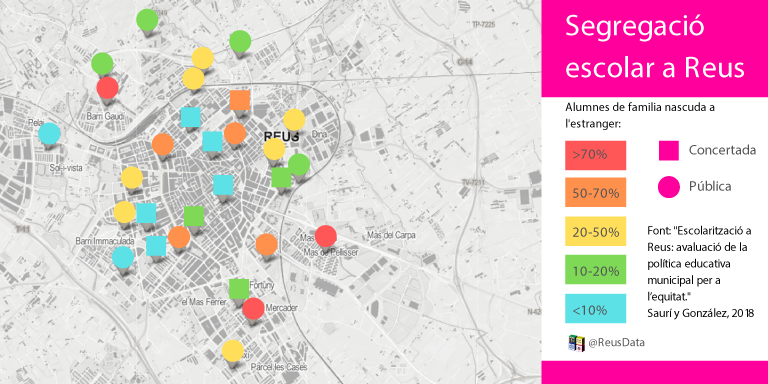Screen dimensions: 768x384
Task: Click the cyan circle marker below Barri Immaculada
Action: pyautogui.click(x=122, y=257)
